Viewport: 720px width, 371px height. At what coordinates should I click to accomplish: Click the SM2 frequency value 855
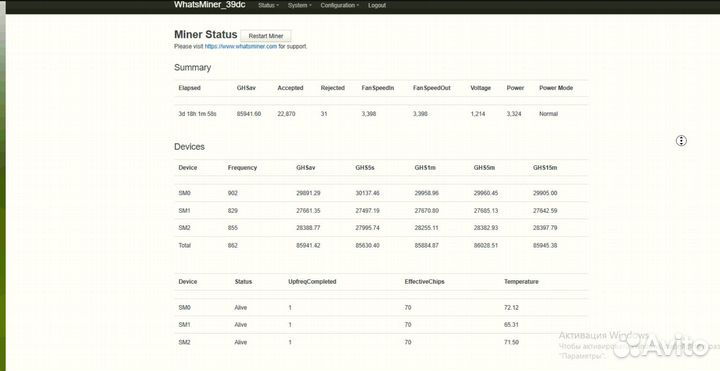(x=233, y=228)
